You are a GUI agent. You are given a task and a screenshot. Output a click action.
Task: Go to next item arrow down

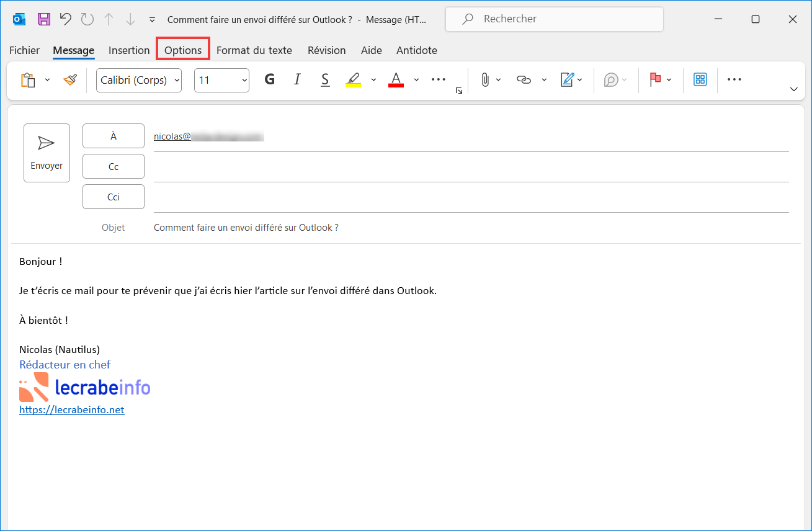click(x=130, y=19)
